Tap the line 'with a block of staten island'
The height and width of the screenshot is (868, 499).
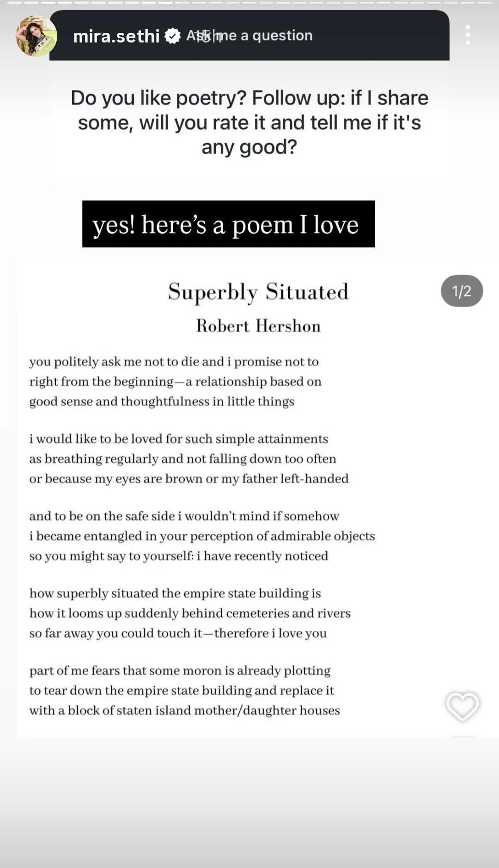pyautogui.click(x=184, y=710)
